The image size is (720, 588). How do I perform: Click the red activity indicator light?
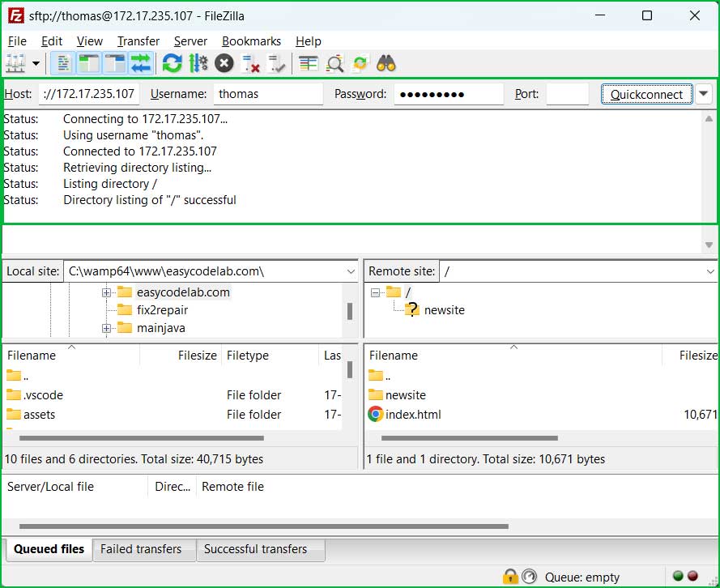coord(693,576)
